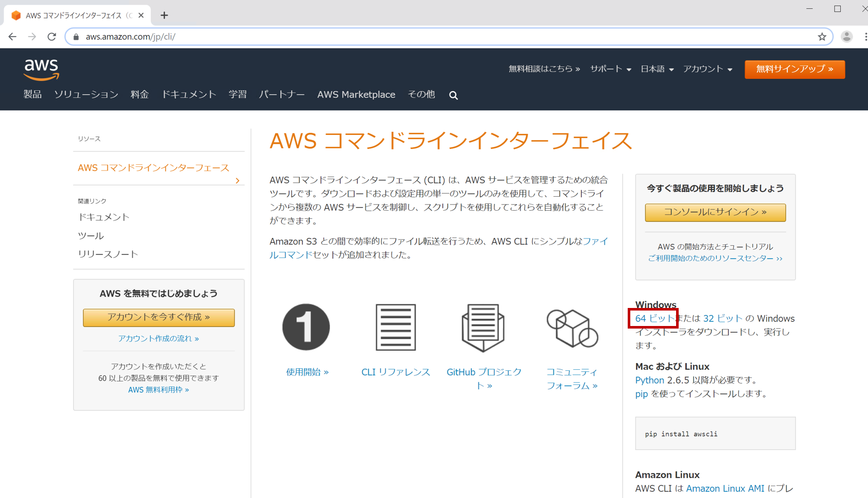Open the 製品 menu
868x498 pixels.
coord(32,94)
